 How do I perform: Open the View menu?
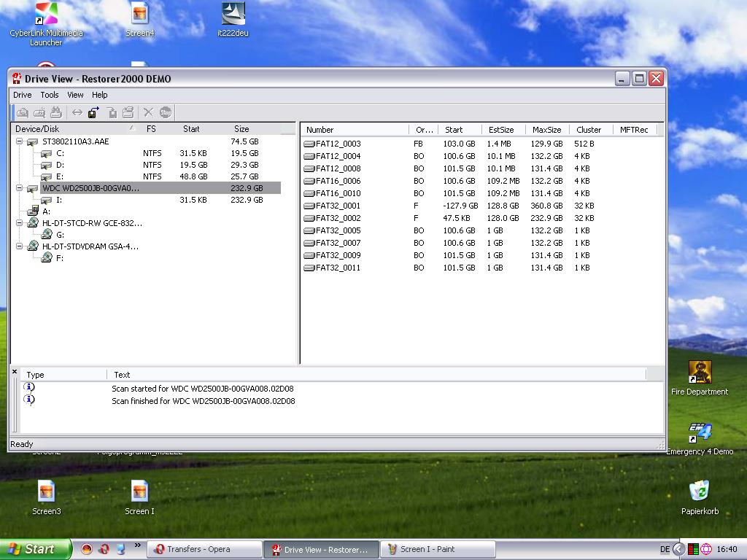tap(75, 95)
